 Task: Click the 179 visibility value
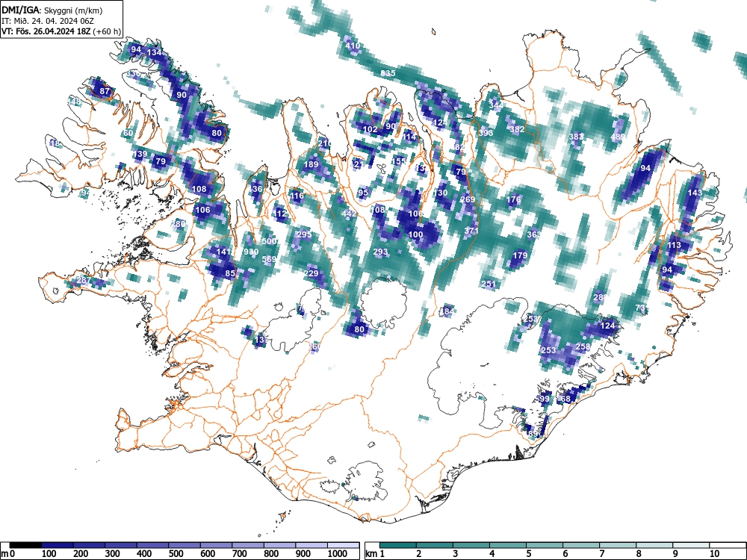(520, 255)
